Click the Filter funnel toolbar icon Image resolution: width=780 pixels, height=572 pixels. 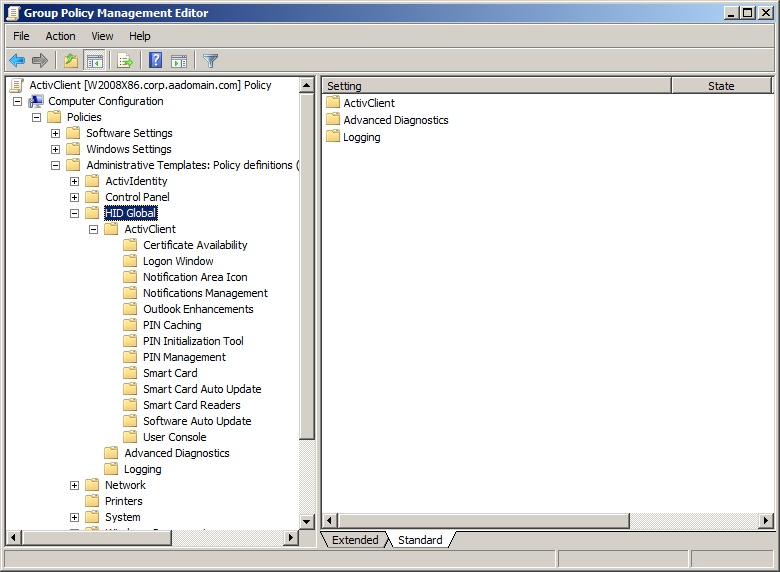210,61
